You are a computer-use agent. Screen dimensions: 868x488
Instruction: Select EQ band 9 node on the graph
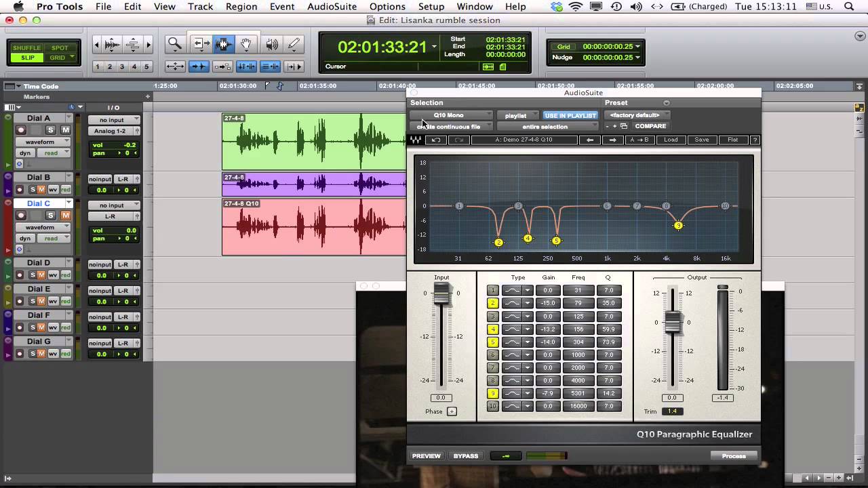pyautogui.click(x=678, y=225)
